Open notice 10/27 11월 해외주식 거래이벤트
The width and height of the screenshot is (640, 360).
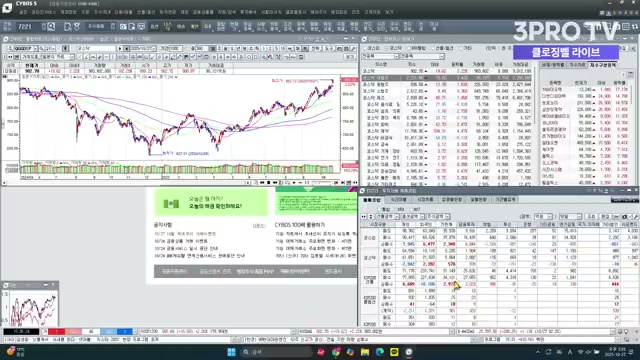(185, 234)
